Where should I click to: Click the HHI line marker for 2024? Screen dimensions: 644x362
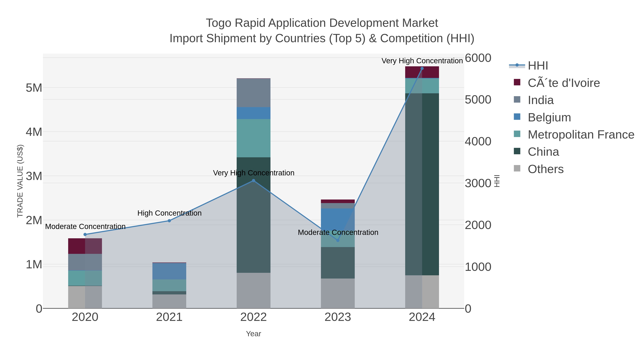[x=422, y=68]
